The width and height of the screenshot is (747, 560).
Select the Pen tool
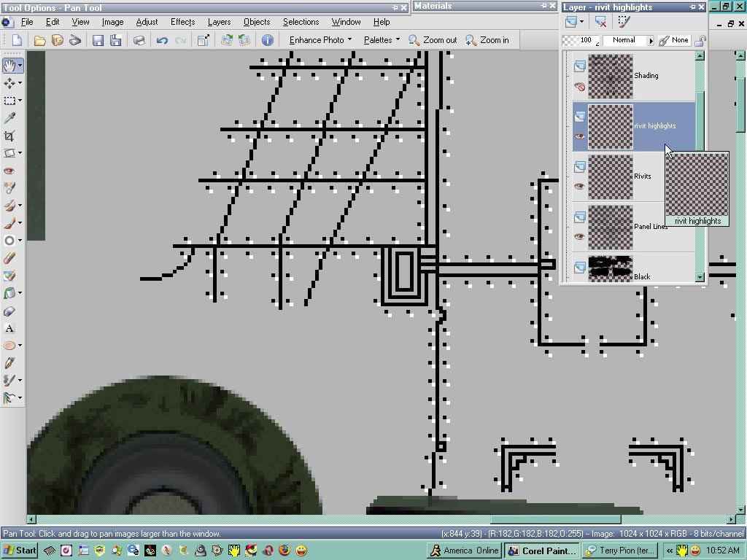9,363
